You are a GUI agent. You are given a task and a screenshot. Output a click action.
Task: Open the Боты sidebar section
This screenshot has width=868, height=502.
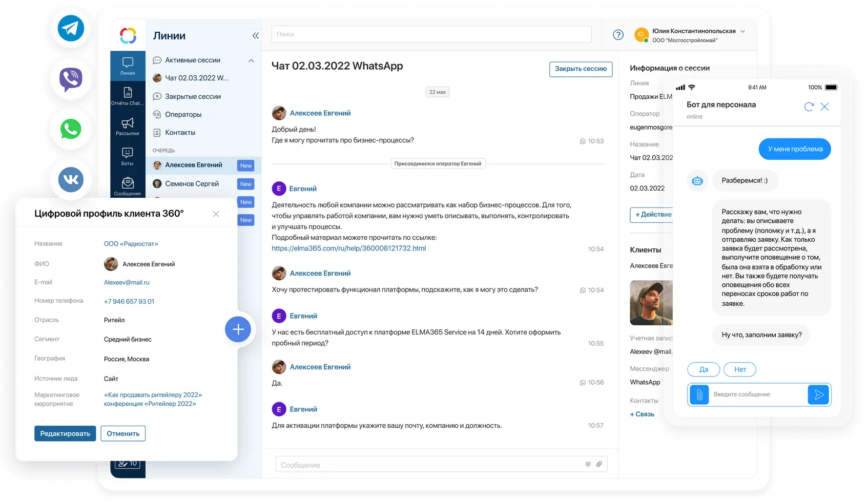tap(128, 156)
